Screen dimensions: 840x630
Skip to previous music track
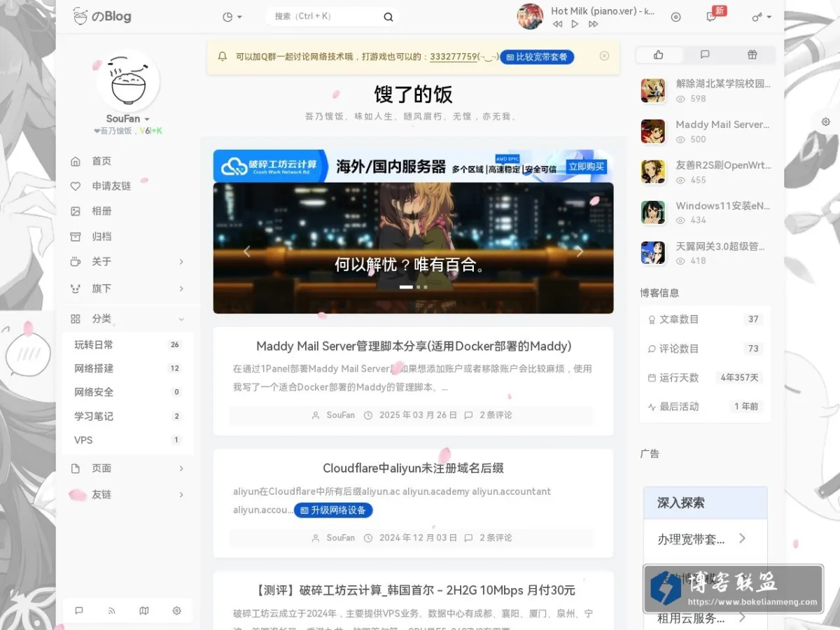pyautogui.click(x=557, y=24)
